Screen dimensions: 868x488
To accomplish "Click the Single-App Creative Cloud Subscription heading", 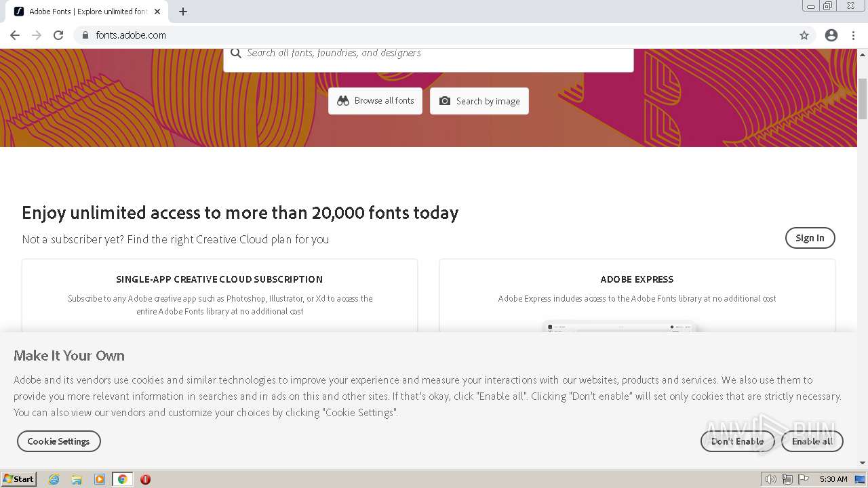I will (x=220, y=279).
